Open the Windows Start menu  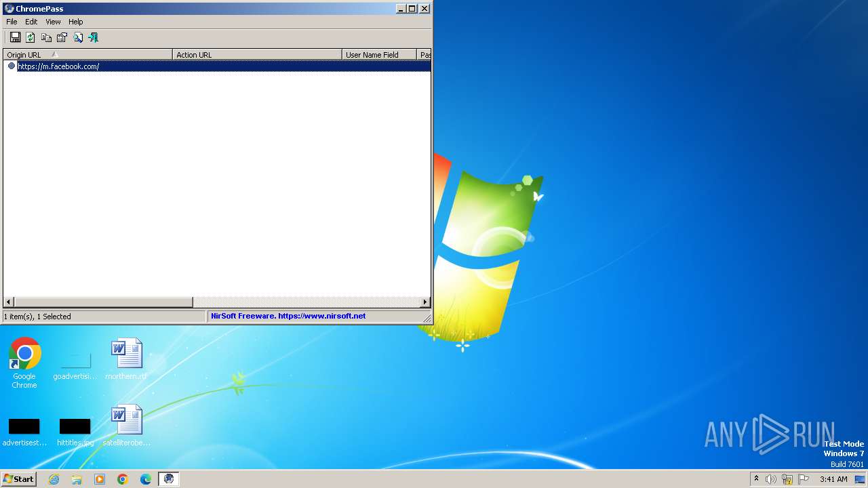[18, 479]
